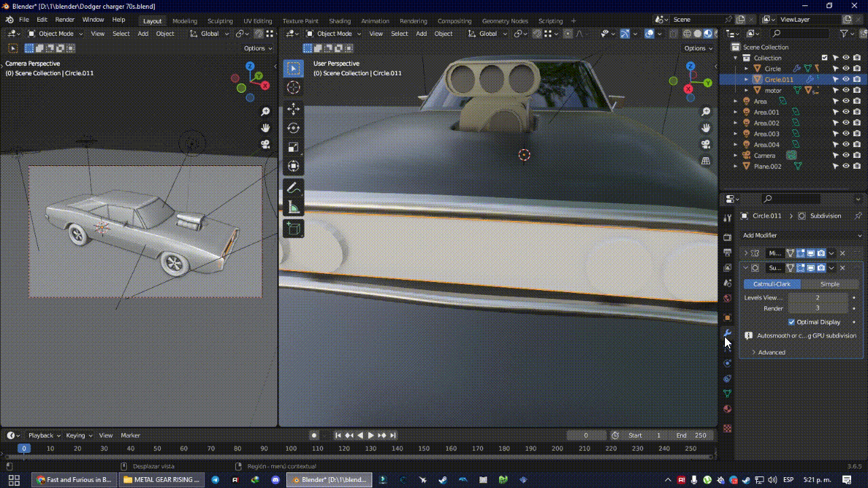Select Catmull-Clark subdivision type

(x=772, y=284)
